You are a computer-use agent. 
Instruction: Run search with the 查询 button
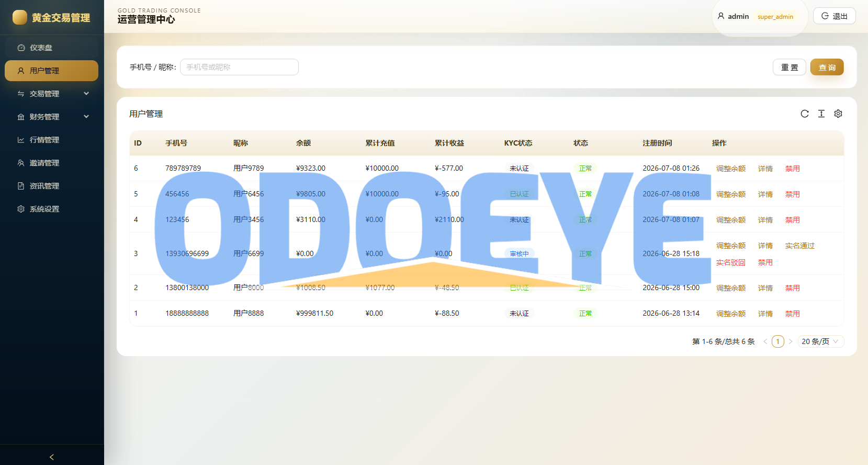pos(827,67)
